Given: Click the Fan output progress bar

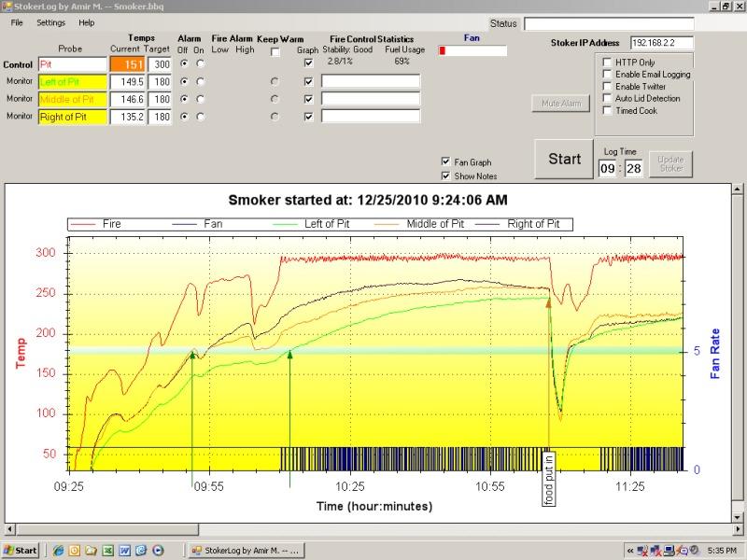Looking at the screenshot, I should pos(472,50).
